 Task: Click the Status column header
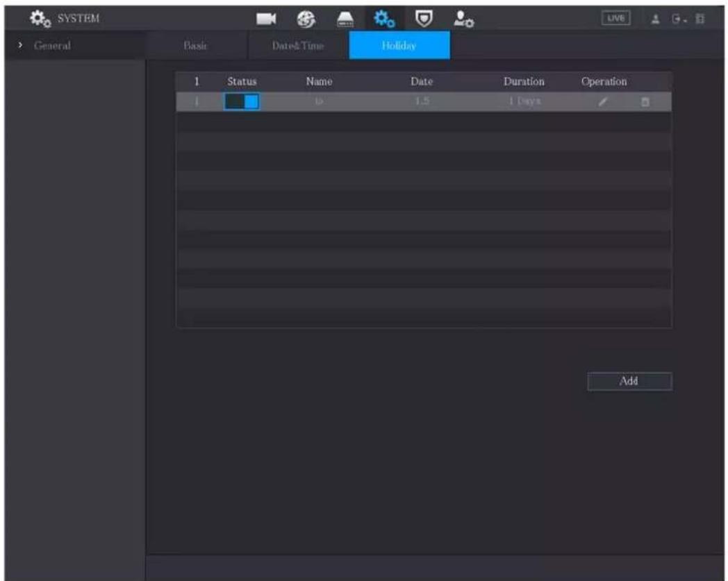coord(242,82)
